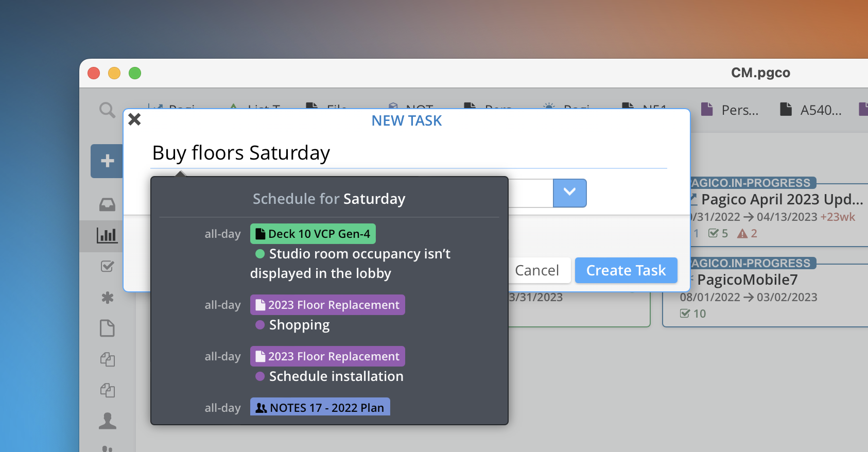Image resolution: width=868 pixels, height=452 pixels.
Task: Open the single document sidebar icon
Action: pos(107,328)
